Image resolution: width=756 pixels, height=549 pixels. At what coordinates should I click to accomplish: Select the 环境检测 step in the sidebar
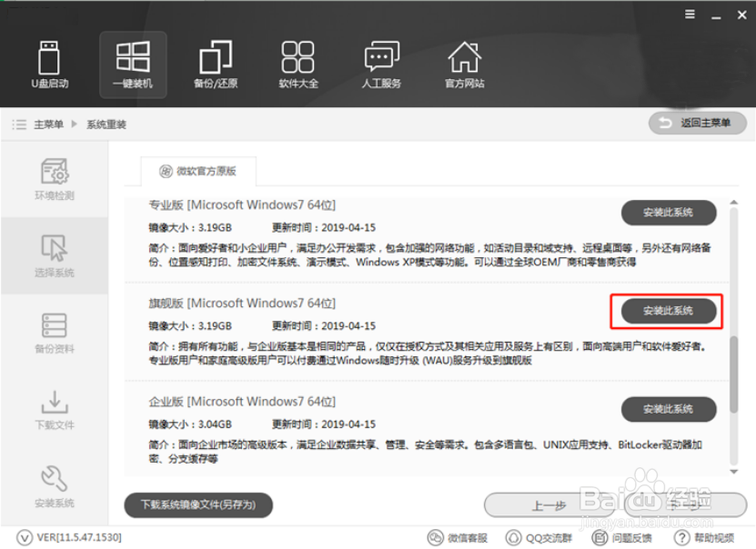(55, 179)
